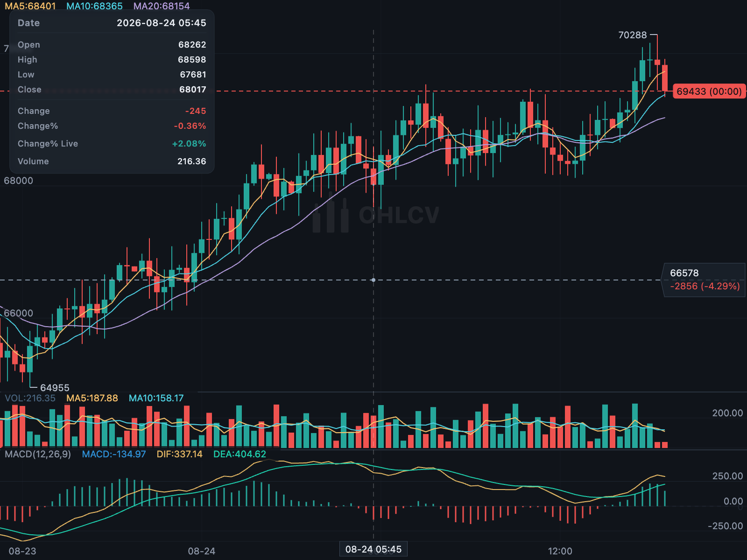
Task: Click the DEA:404.62 legend value
Action: pos(240,454)
